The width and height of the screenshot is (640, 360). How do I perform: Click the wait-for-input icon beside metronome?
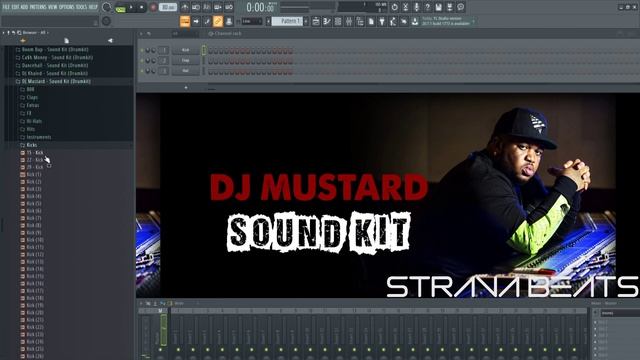tap(196, 7)
